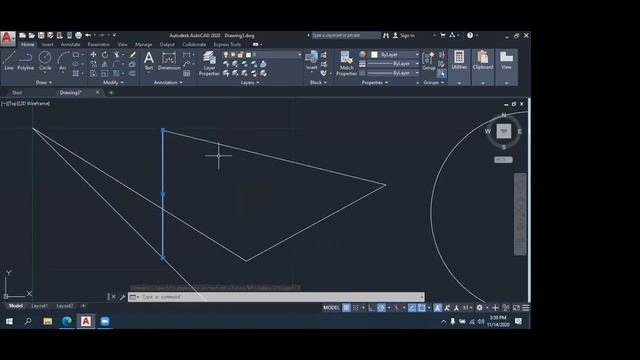The image size is (640, 360).
Task: Toggle Clean Screen in status bar
Action: point(516,308)
